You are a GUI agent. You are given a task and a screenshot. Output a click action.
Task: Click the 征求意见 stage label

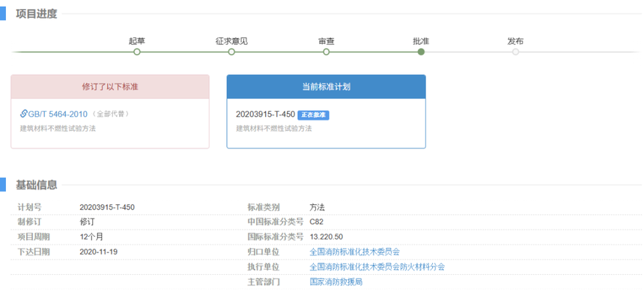(x=231, y=40)
